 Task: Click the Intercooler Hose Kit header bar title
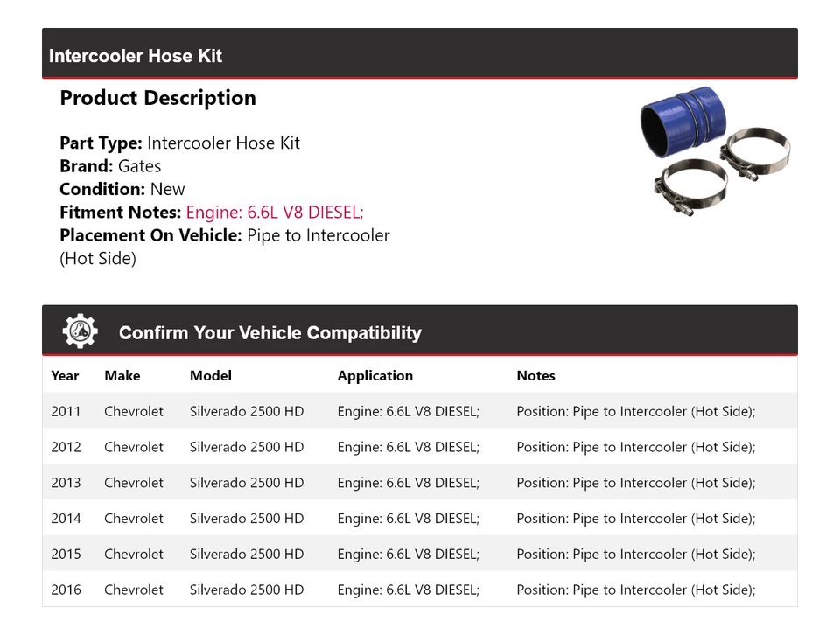pyautogui.click(x=136, y=56)
